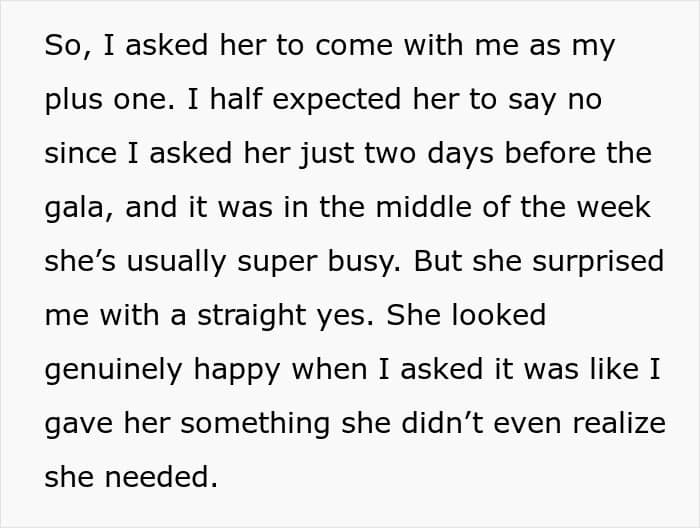Click the word "before"
The width and height of the screenshot is (700, 528).
[x=549, y=155]
